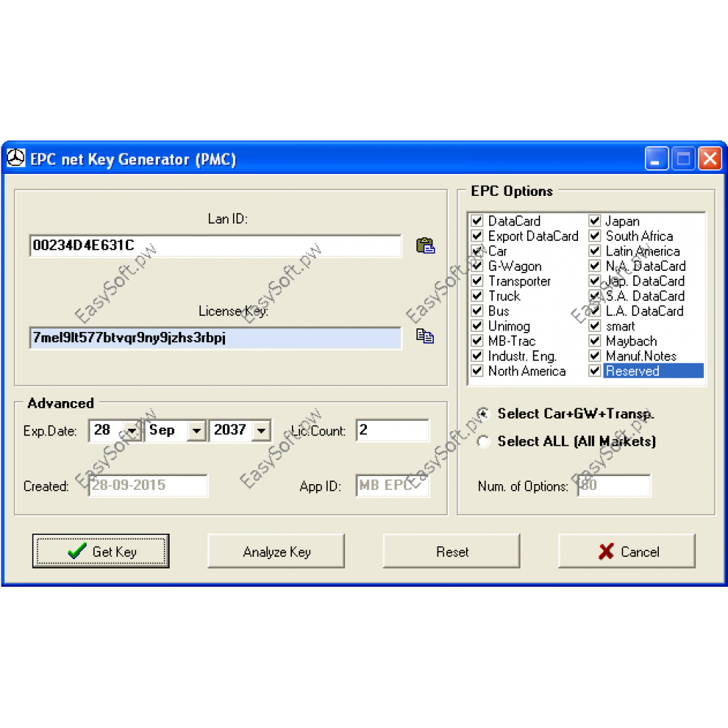
Task: Uncheck the Unimog option
Action: coord(477,326)
